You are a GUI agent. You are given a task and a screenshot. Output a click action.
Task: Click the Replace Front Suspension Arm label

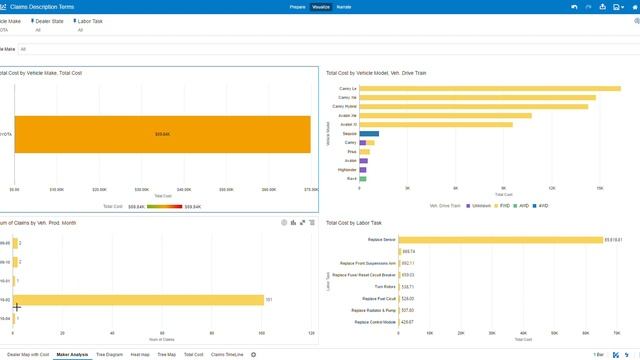(x=368, y=263)
